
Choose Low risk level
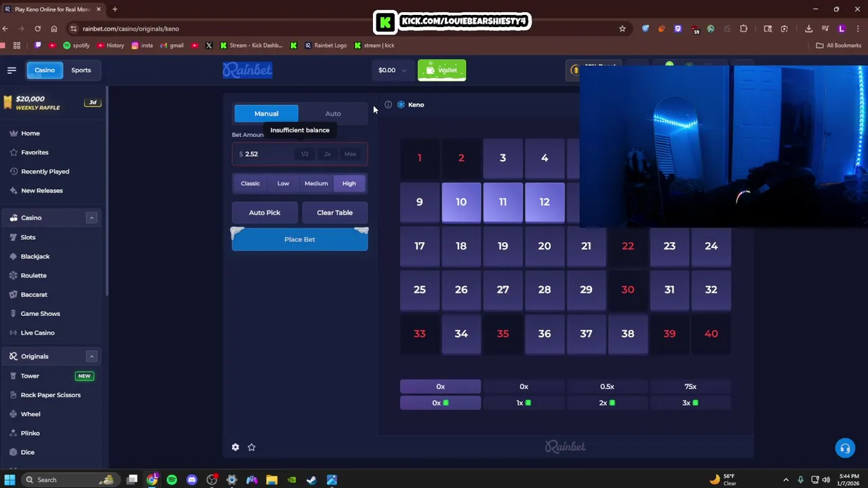pyautogui.click(x=283, y=183)
